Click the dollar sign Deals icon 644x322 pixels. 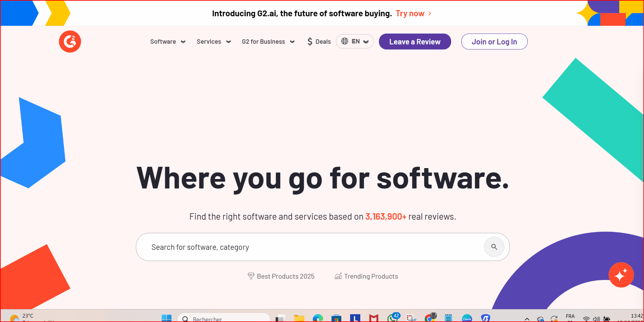310,42
